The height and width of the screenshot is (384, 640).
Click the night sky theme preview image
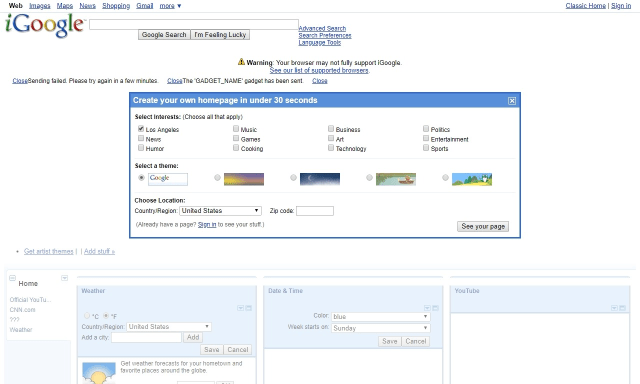320,179
